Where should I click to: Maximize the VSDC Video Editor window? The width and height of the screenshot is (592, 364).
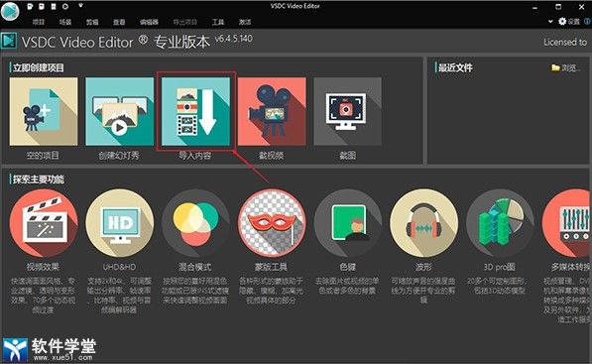pos(558,7)
